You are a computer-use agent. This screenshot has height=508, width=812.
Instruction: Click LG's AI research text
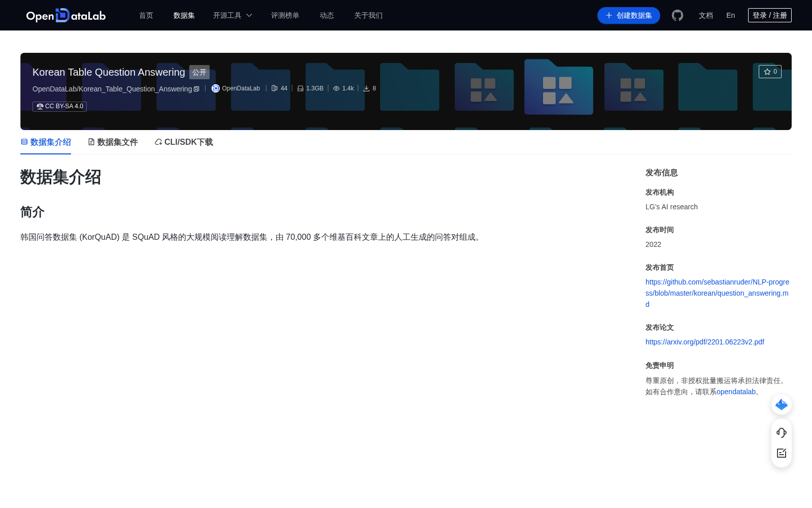pyautogui.click(x=671, y=207)
